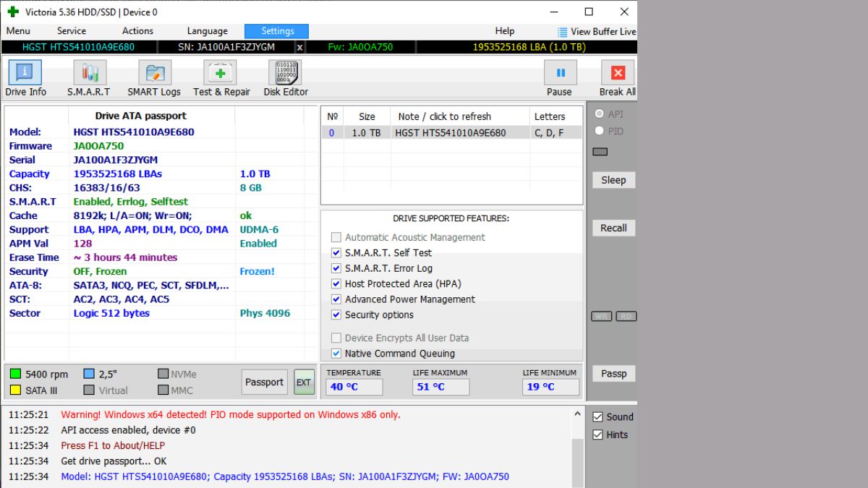Click the yellow SATA III indicator
Image resolution: width=868 pixels, height=488 pixels.
click(x=15, y=390)
